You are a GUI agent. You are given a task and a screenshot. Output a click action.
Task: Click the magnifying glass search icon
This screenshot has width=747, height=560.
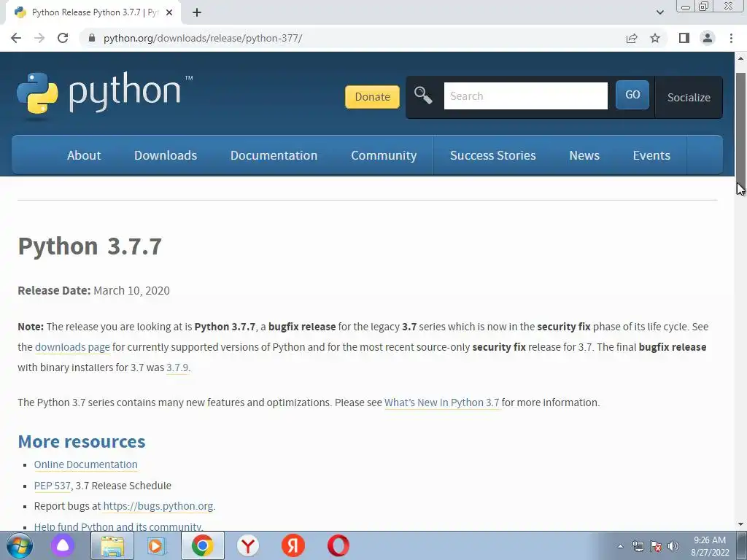click(x=423, y=96)
